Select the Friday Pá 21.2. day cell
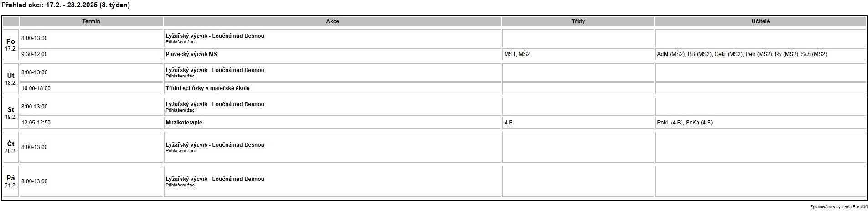This screenshot has height=211, width=868. tap(11, 181)
